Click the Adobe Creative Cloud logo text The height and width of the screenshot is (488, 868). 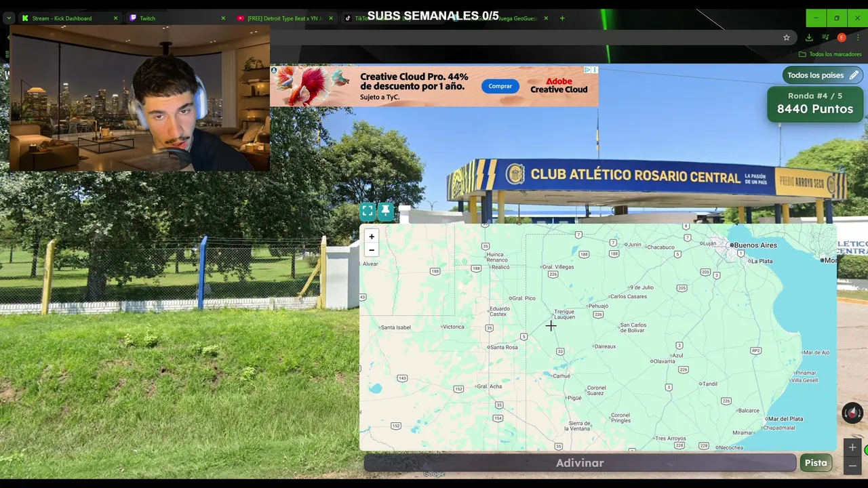[x=559, y=85]
